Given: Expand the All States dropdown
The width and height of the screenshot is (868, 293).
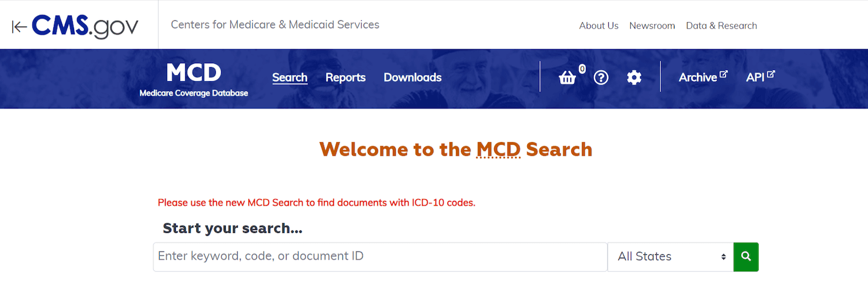Looking at the screenshot, I should coord(671,257).
